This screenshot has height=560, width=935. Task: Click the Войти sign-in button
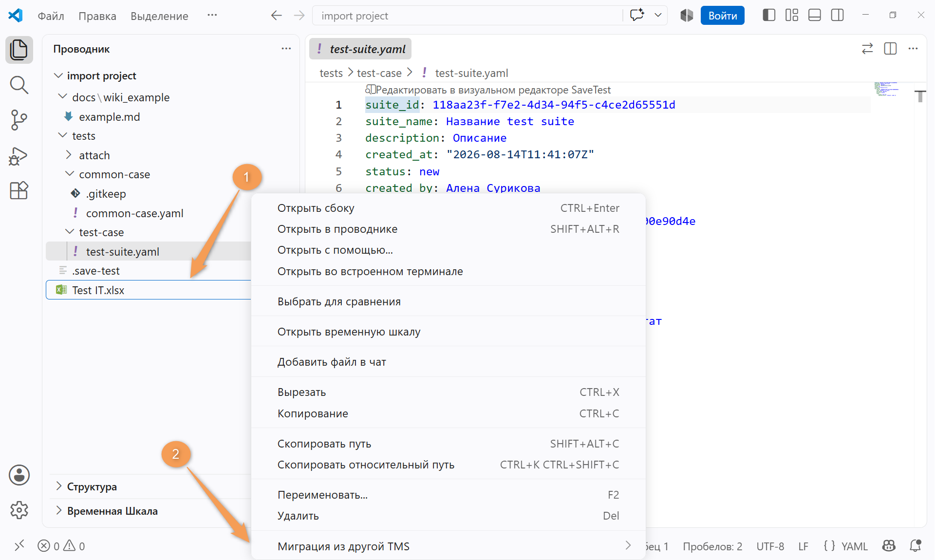[x=723, y=16]
